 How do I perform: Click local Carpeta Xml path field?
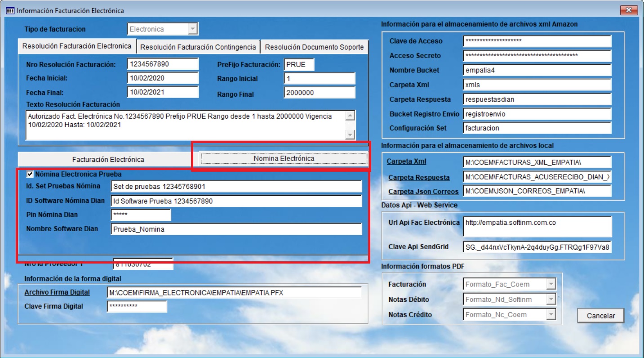click(537, 162)
